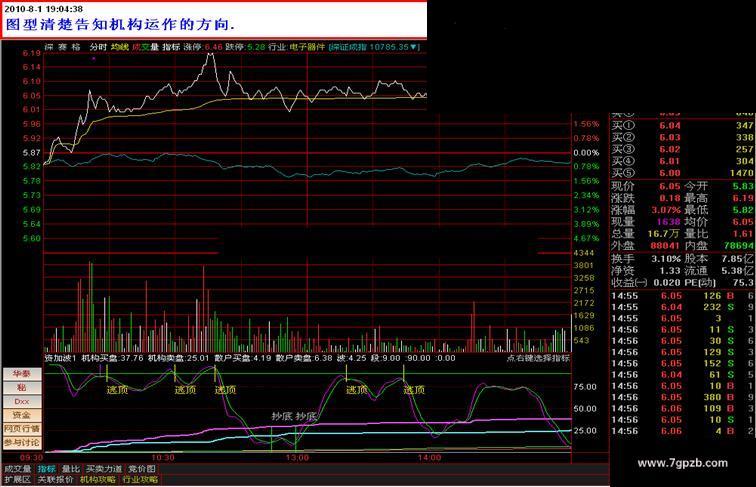
Task: Click the 私 sidebar button
Action: click(22, 387)
